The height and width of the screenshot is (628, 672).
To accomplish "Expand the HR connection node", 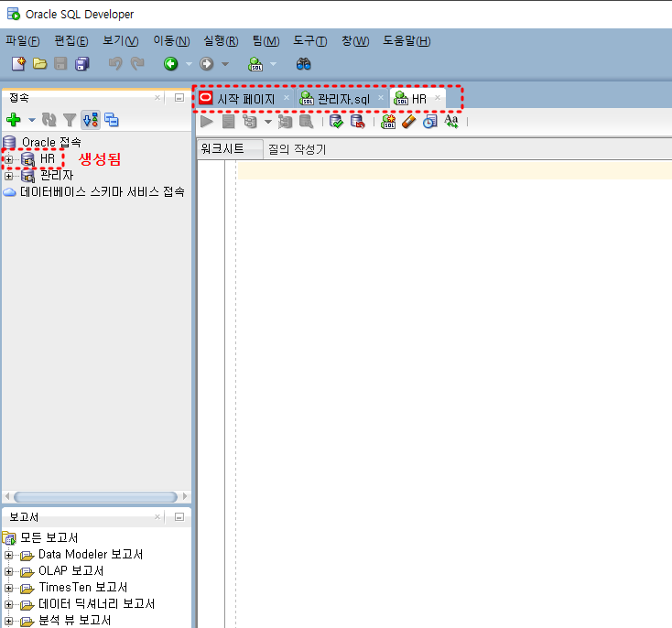I will [x=8, y=159].
